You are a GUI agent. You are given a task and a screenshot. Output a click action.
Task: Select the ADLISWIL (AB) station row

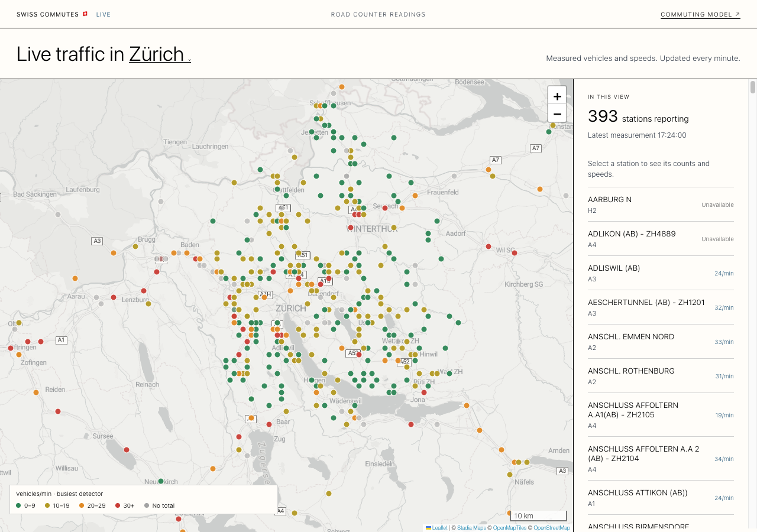pos(661,273)
